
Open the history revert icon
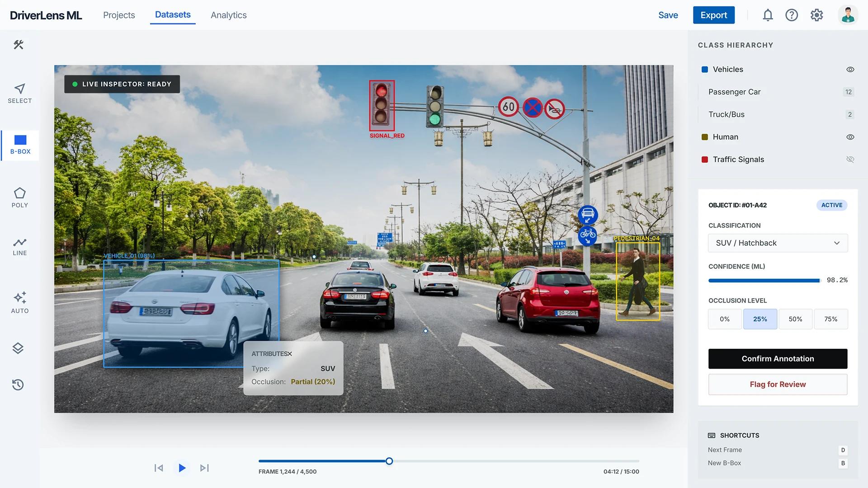click(18, 385)
